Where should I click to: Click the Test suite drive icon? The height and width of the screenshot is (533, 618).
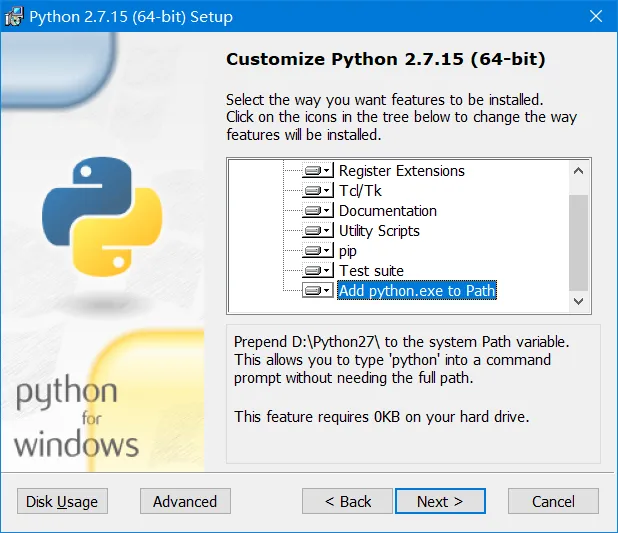[x=318, y=271]
